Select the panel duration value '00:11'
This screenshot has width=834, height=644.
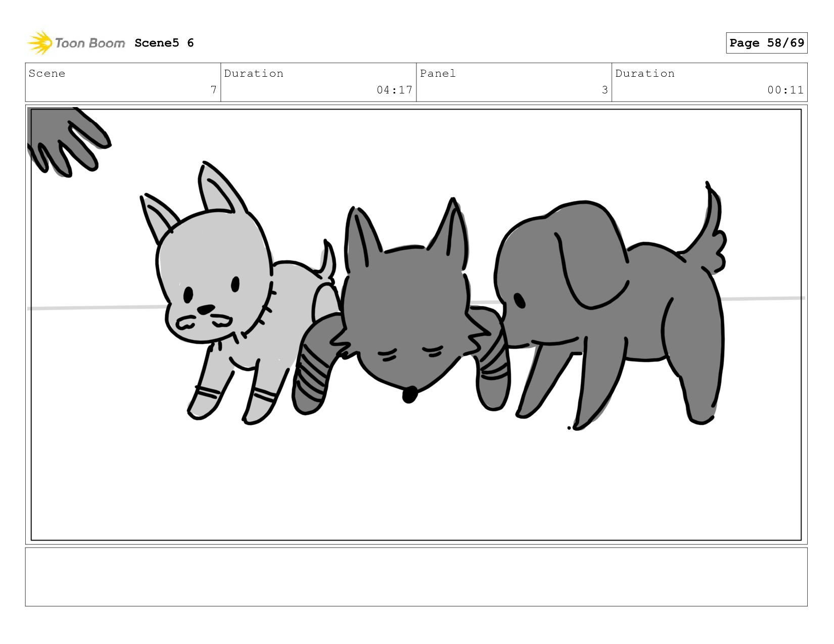coord(785,90)
